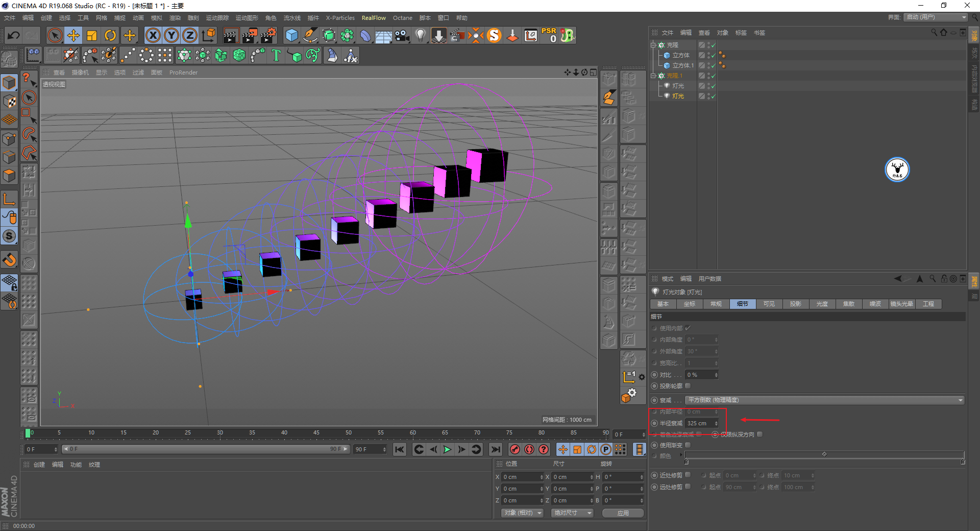Open the viewport 摄像机 menu
This screenshot has height=531, width=980.
80,73
